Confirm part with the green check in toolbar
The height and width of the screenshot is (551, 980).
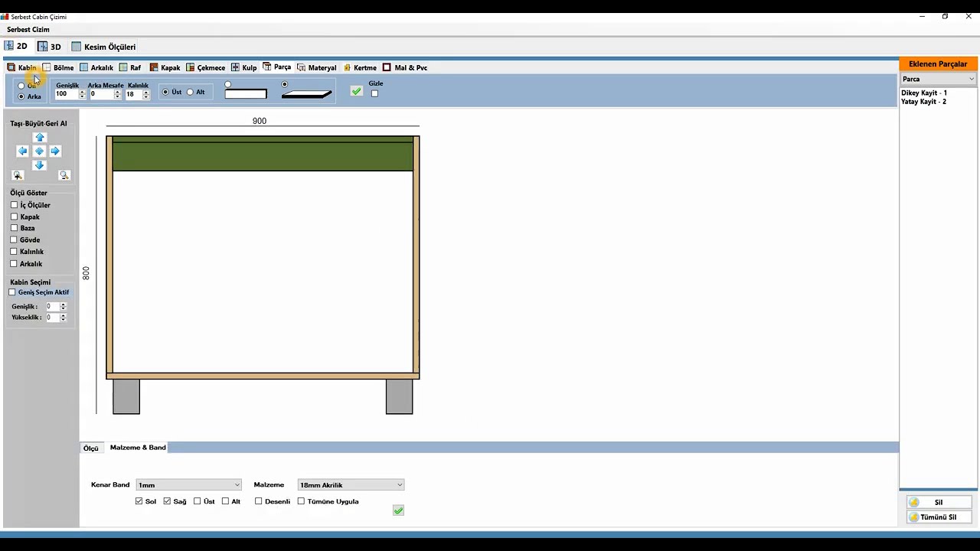coord(356,91)
